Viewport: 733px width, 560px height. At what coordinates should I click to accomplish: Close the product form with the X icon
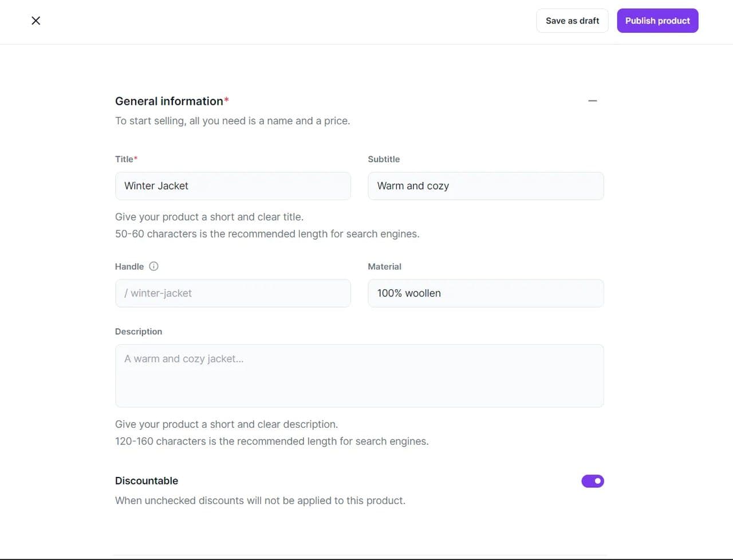coord(36,21)
